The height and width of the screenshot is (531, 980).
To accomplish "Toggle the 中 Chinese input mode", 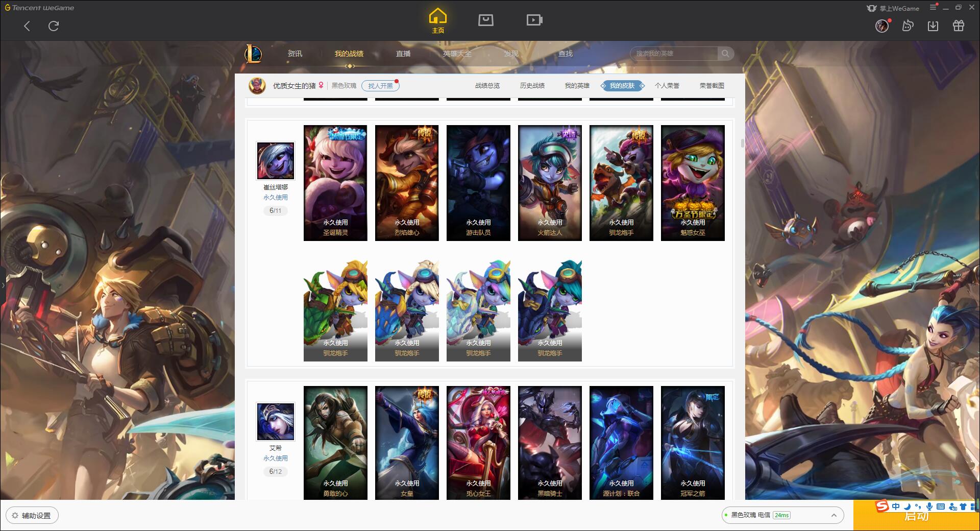I will [x=896, y=506].
